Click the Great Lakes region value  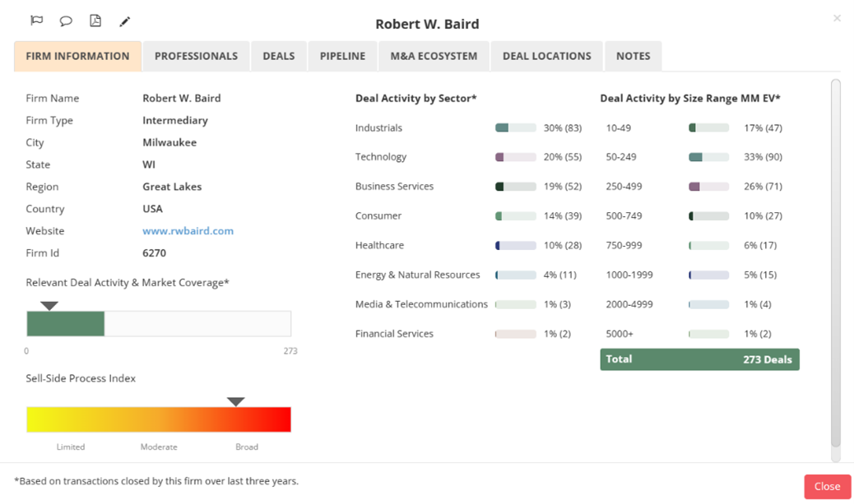coord(172,187)
